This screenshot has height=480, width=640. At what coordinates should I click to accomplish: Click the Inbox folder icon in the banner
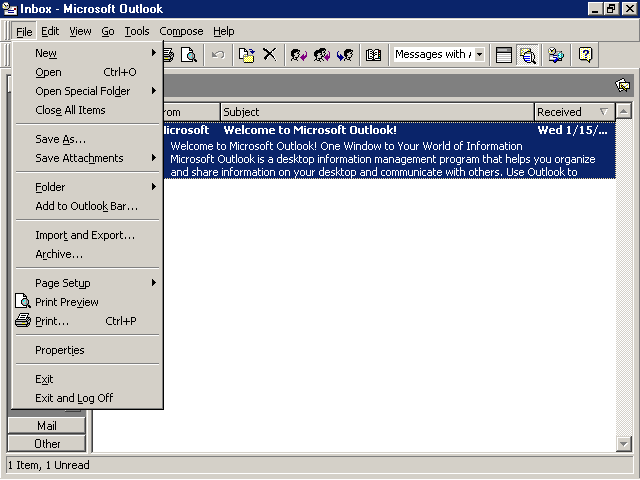[622, 85]
